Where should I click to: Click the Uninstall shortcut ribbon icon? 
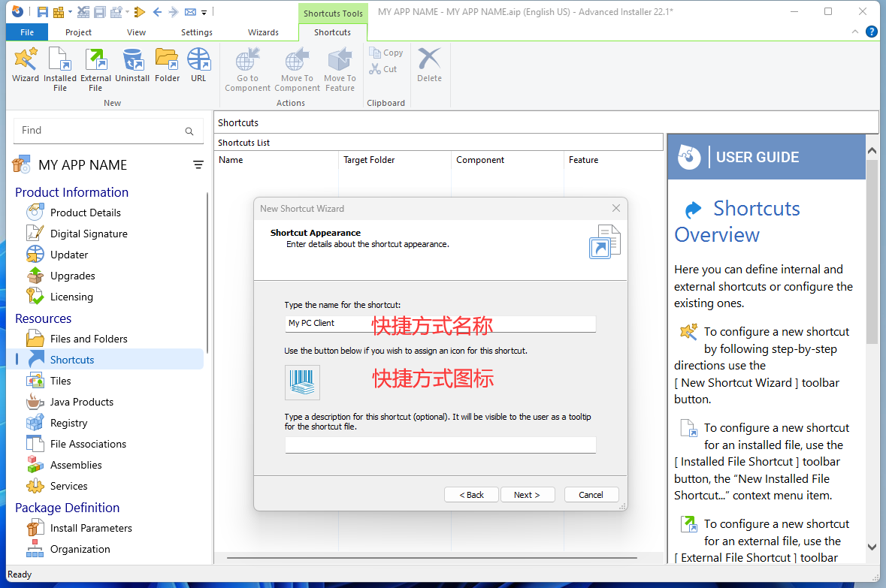[x=132, y=65]
